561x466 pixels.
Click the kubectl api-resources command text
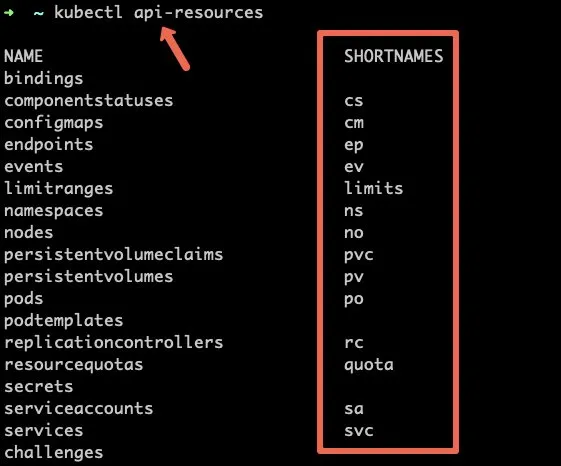(158, 13)
